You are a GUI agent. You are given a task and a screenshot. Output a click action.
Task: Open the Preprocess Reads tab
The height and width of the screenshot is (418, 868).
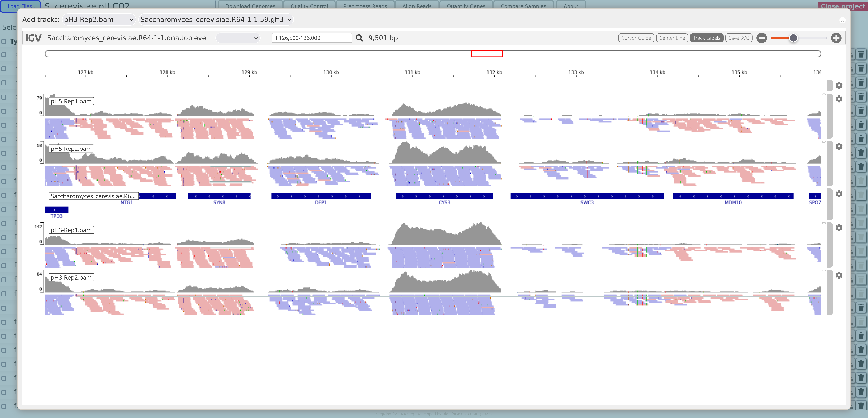point(365,6)
